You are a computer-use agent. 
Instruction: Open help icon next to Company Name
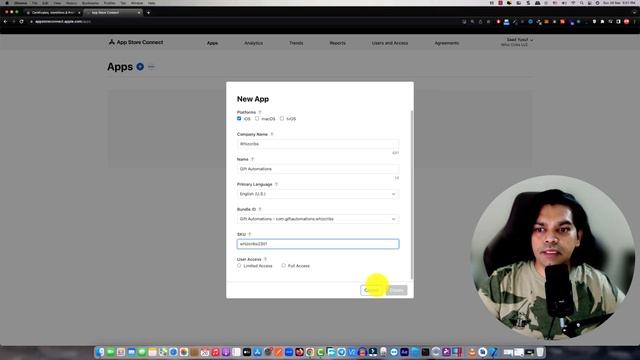(x=272, y=134)
